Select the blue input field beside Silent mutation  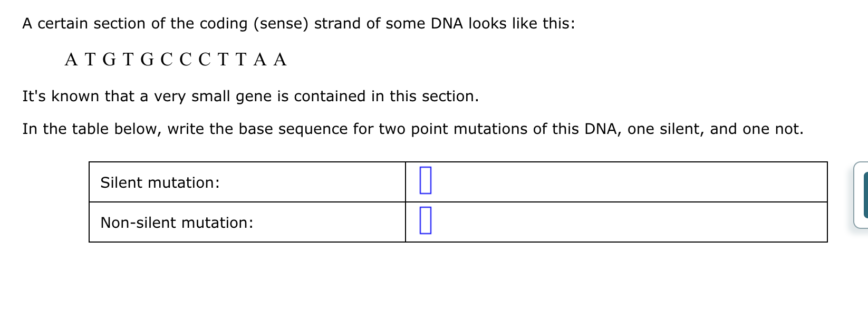coord(425,180)
